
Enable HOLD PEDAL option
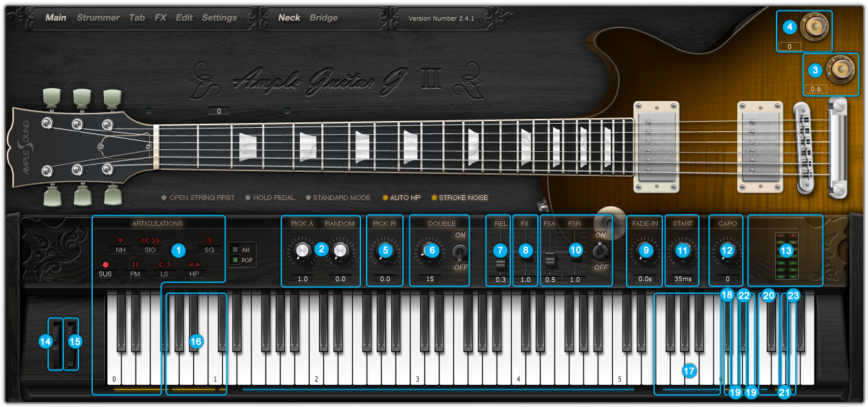(270, 198)
